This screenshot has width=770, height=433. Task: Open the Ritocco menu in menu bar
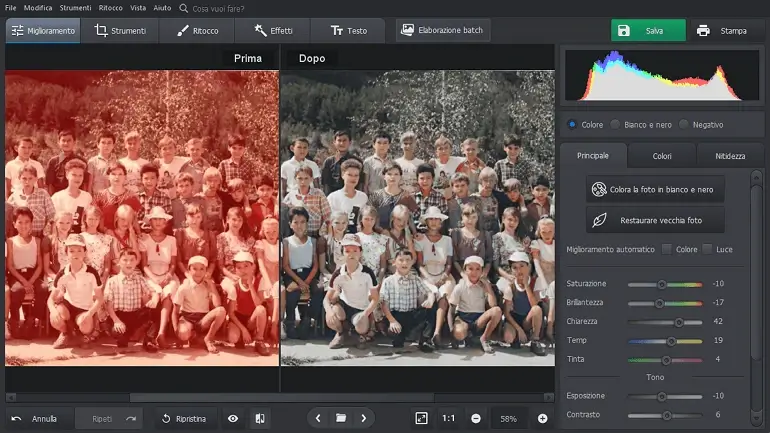[x=110, y=8]
